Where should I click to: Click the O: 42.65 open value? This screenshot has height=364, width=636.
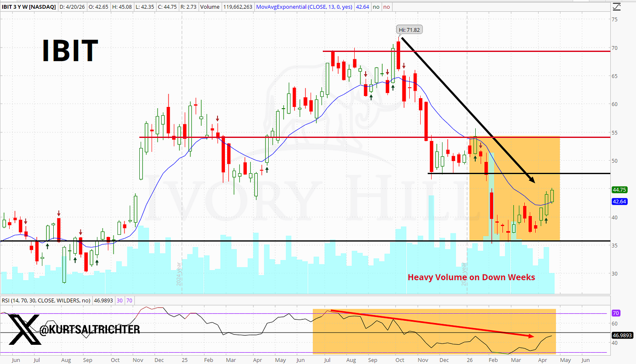pyautogui.click(x=99, y=7)
